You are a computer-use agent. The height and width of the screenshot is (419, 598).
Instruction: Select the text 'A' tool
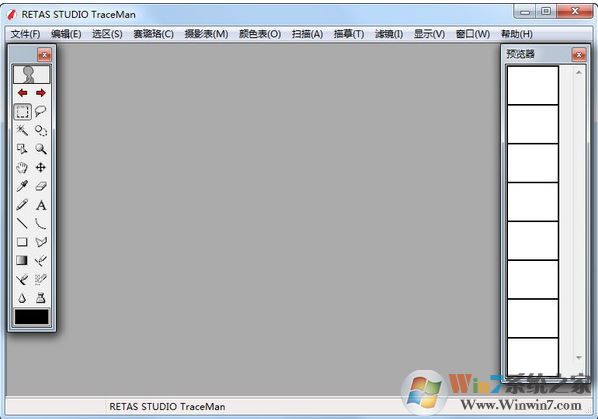41,205
